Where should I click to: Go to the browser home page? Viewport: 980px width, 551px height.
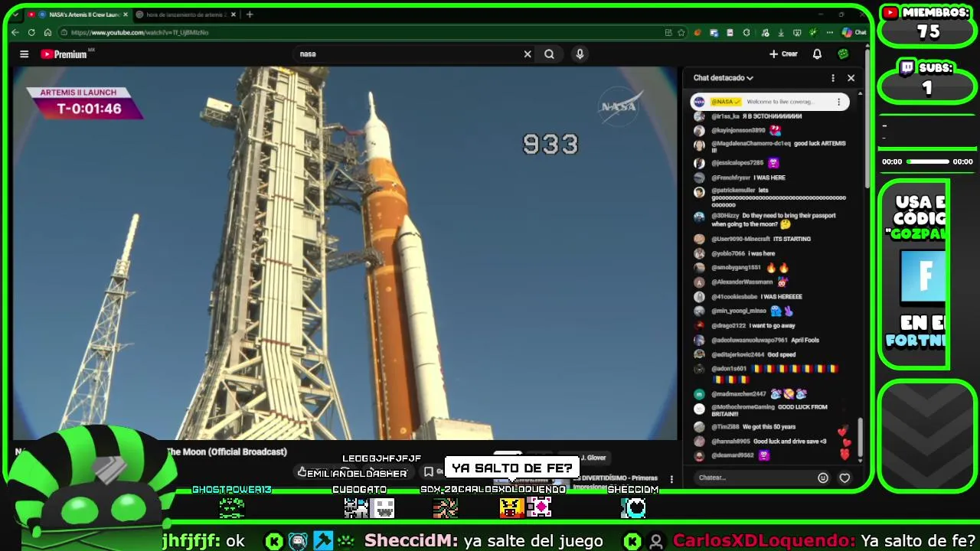point(47,32)
